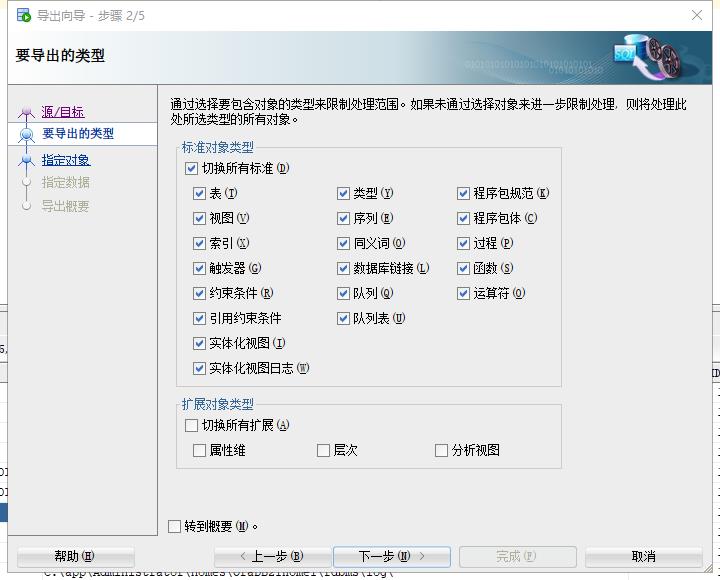The height and width of the screenshot is (580, 720).
Task: Click the SQL export banner icon
Action: 640,55
